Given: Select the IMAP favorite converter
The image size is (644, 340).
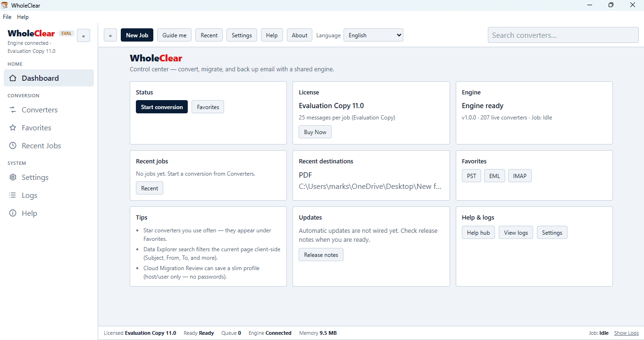Looking at the screenshot, I should coord(520,176).
